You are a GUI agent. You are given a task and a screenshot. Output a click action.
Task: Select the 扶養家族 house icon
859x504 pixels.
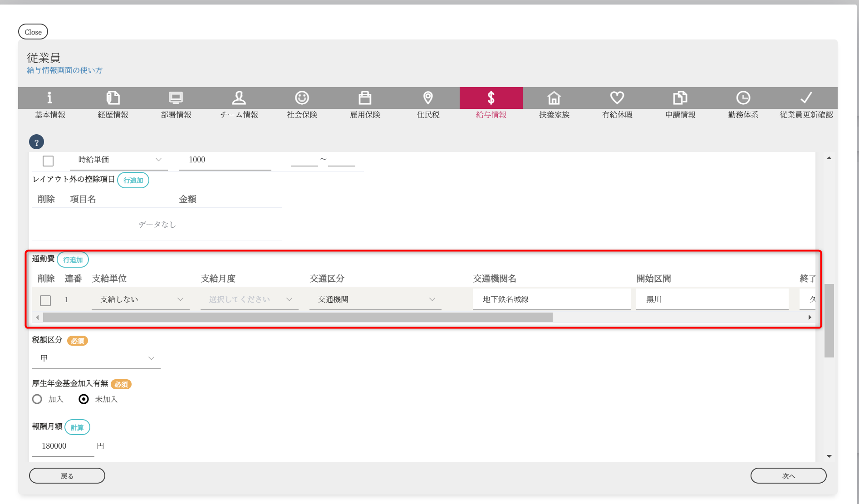click(554, 98)
